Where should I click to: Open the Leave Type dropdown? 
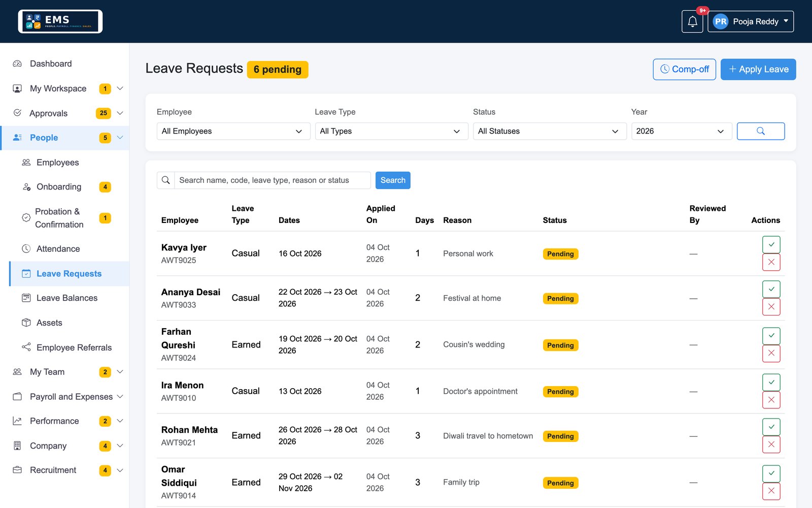click(391, 131)
